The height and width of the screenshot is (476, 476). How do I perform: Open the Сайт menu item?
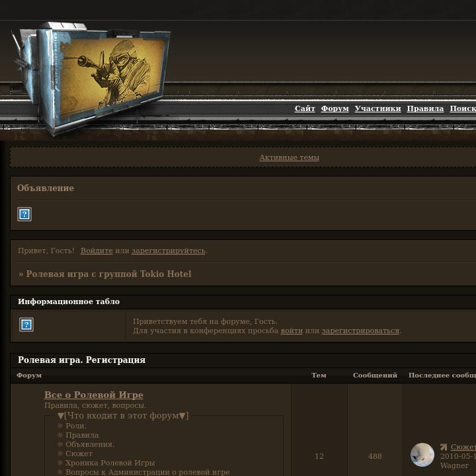click(x=305, y=108)
